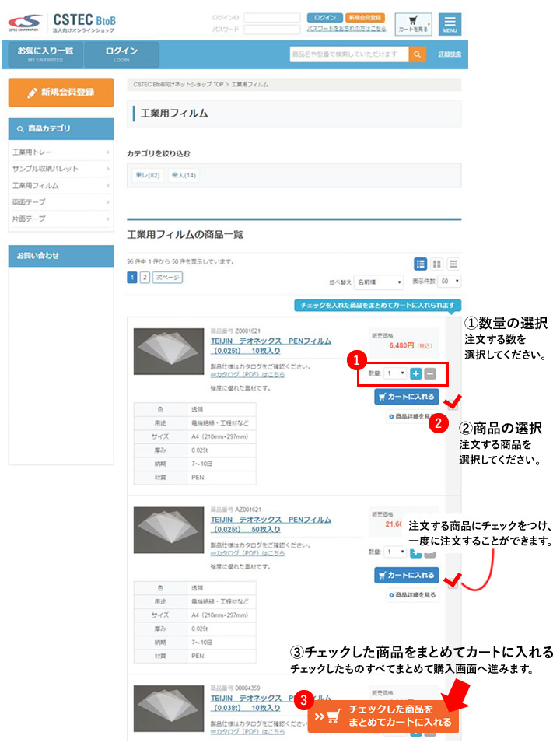Select page 1 in pagination
560x753 pixels.
click(132, 277)
